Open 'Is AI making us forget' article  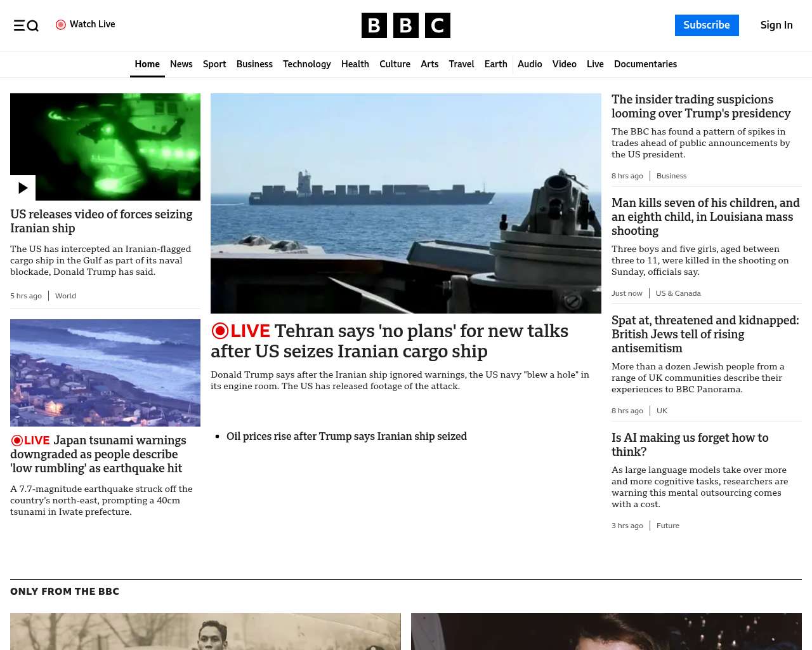[x=690, y=444]
